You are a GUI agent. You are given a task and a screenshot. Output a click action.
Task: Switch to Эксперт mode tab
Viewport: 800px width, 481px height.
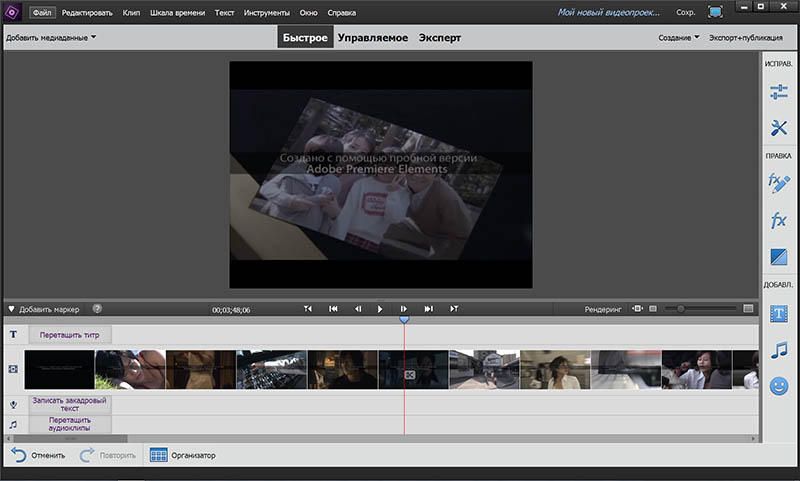(x=439, y=38)
